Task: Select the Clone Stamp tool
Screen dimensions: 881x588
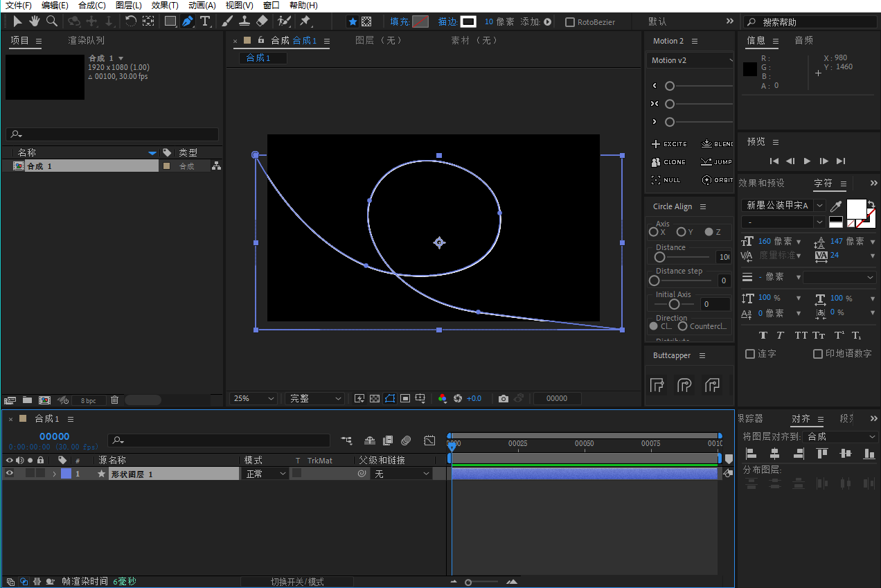Action: click(244, 21)
